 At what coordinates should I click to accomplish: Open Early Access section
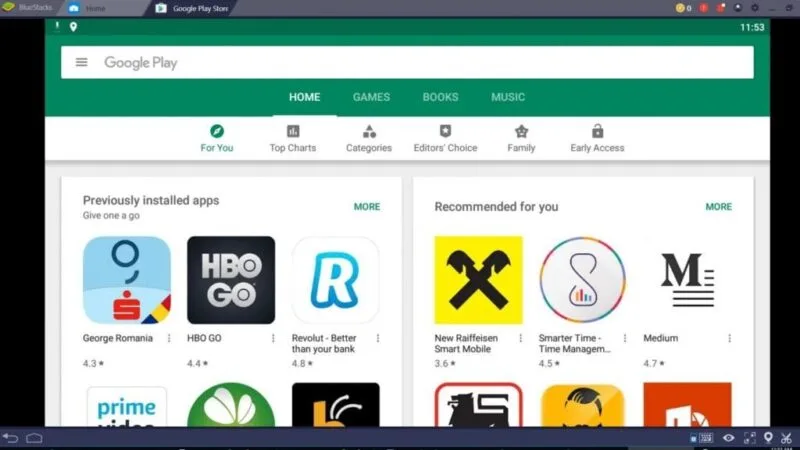point(597,138)
